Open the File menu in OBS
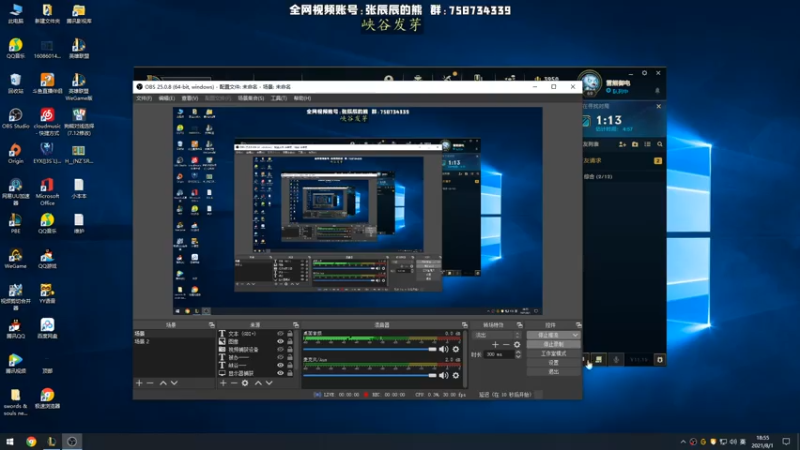 click(x=144, y=98)
